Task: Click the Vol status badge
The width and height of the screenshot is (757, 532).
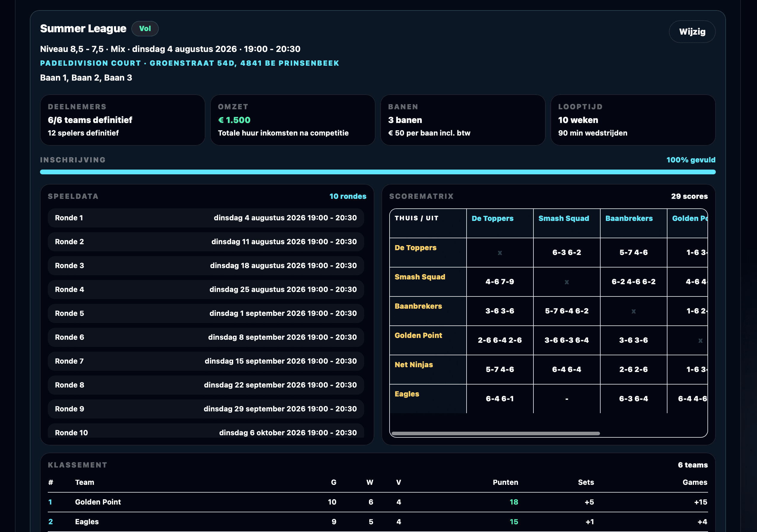Action: point(145,29)
